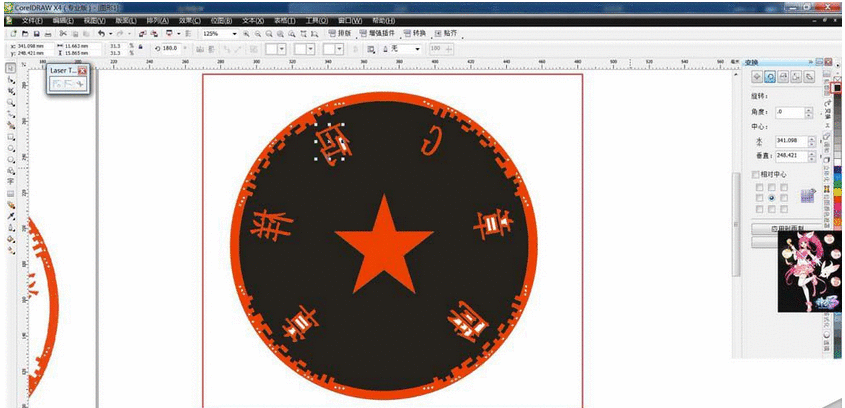The width and height of the screenshot is (845, 408).
Task: Select the top-right anchor point checkbox
Action: pyautogui.click(x=784, y=188)
